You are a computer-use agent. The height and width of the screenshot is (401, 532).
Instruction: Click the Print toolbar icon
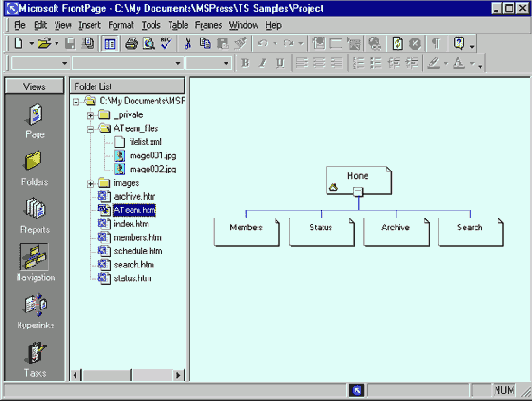[x=131, y=44]
